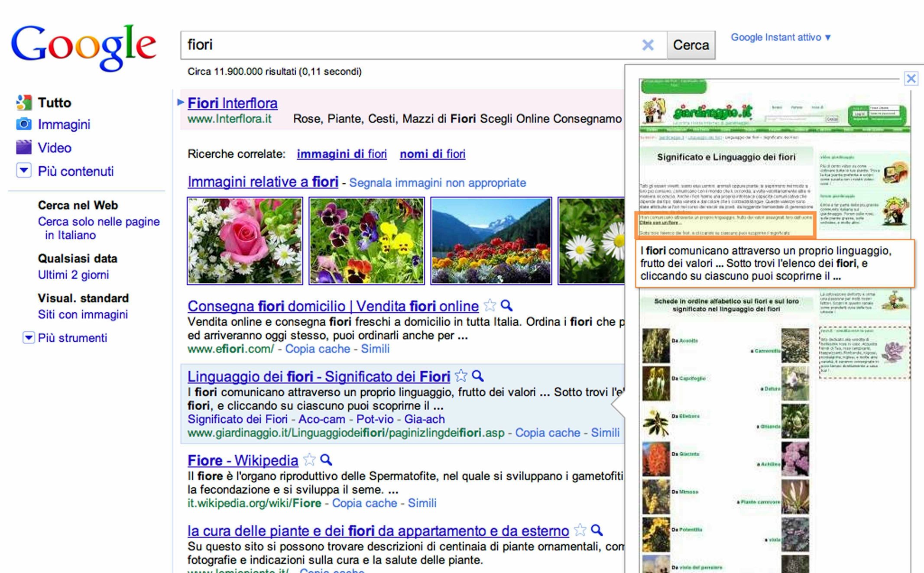Click Copia cache for efiori.com result
The height and width of the screenshot is (573, 924).
point(318,349)
